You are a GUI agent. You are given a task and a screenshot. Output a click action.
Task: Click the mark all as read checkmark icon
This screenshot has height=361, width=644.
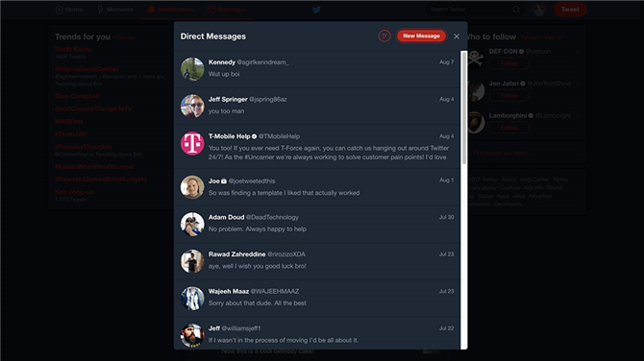pyautogui.click(x=384, y=36)
